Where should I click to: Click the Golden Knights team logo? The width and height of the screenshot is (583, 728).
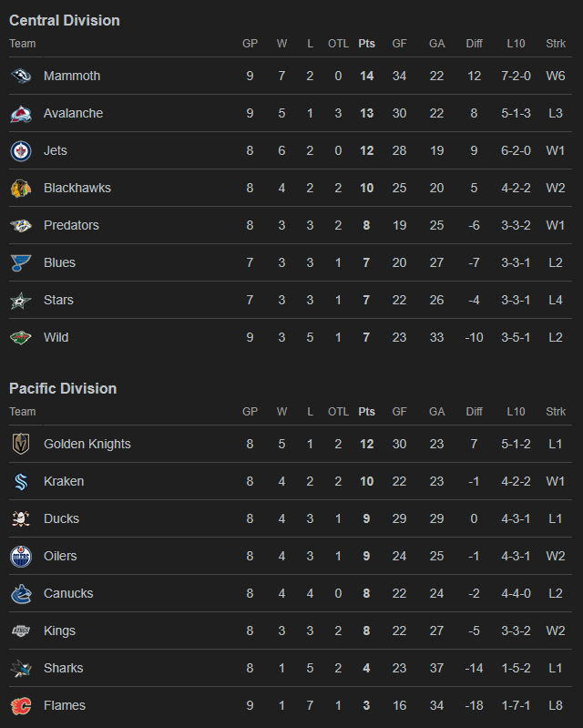pos(21,444)
